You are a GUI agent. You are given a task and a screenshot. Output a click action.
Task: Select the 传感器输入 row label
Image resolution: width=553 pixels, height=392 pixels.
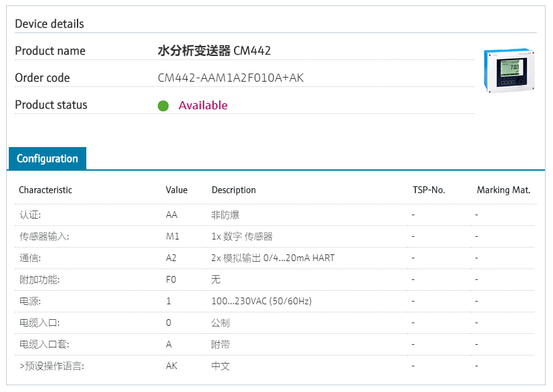(x=44, y=236)
